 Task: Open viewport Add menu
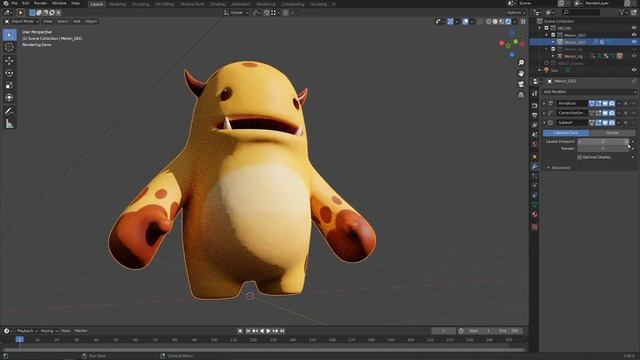click(x=76, y=21)
